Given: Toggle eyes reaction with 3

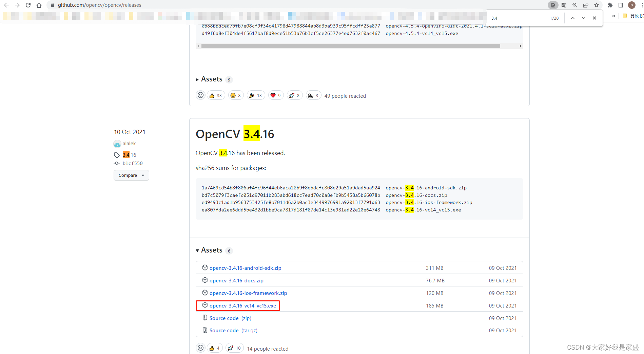Looking at the screenshot, I should pyautogui.click(x=313, y=95).
